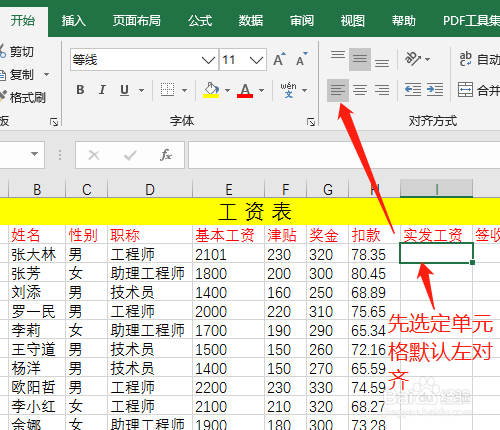Switch to the 数据 tab
Viewport: 500px width, 430px height.
pyautogui.click(x=251, y=21)
